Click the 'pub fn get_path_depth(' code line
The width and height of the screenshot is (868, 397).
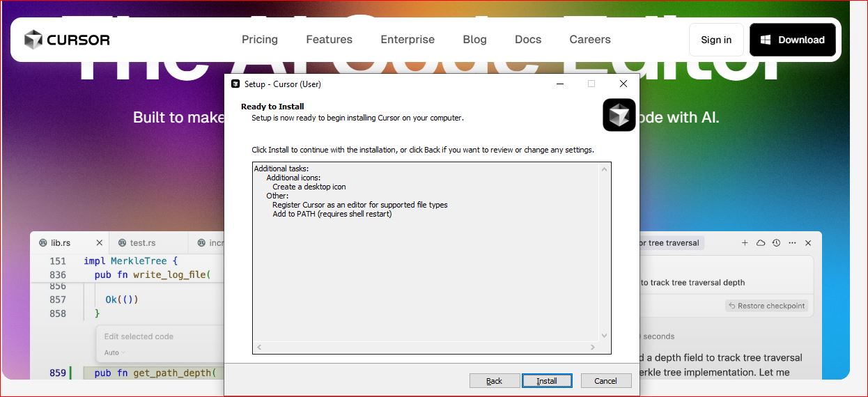[155, 373]
